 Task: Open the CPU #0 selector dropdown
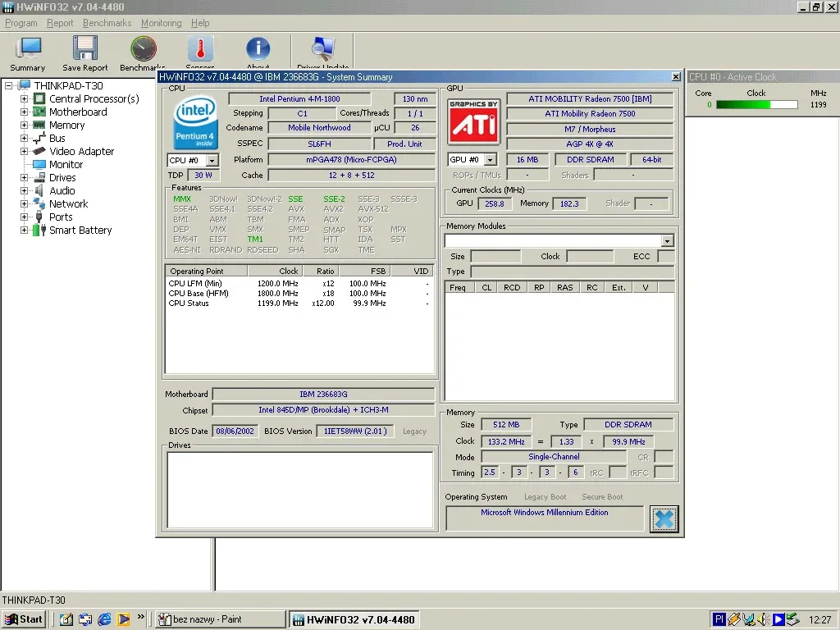tap(212, 160)
